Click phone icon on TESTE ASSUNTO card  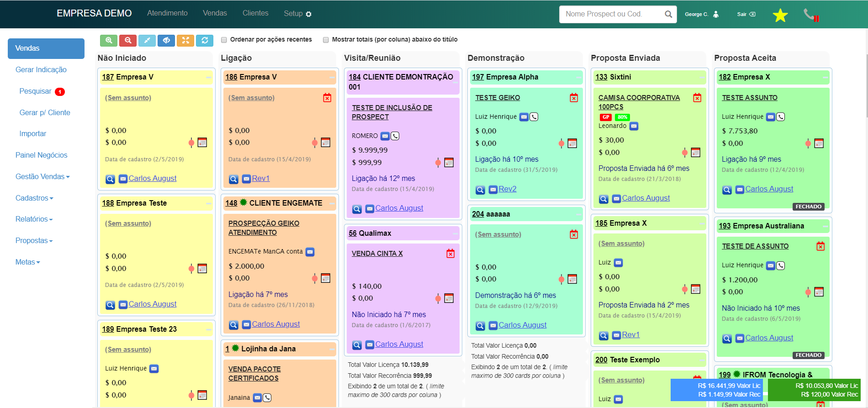781,117
